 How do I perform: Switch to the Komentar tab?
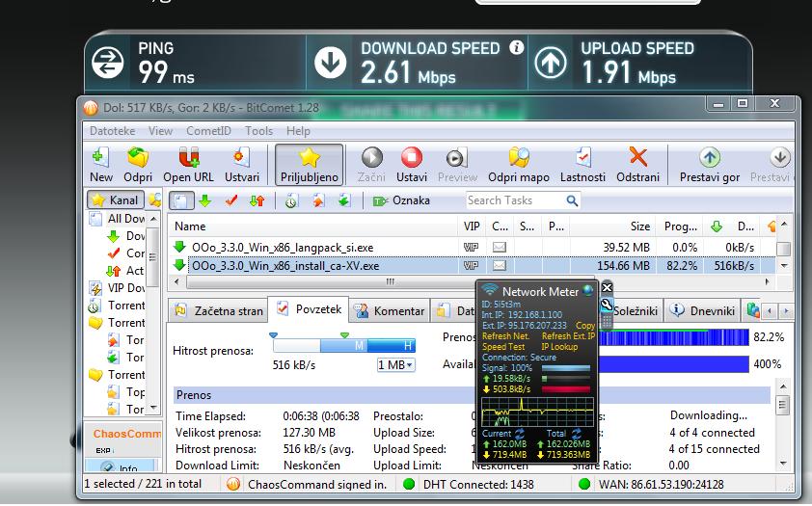[390, 311]
